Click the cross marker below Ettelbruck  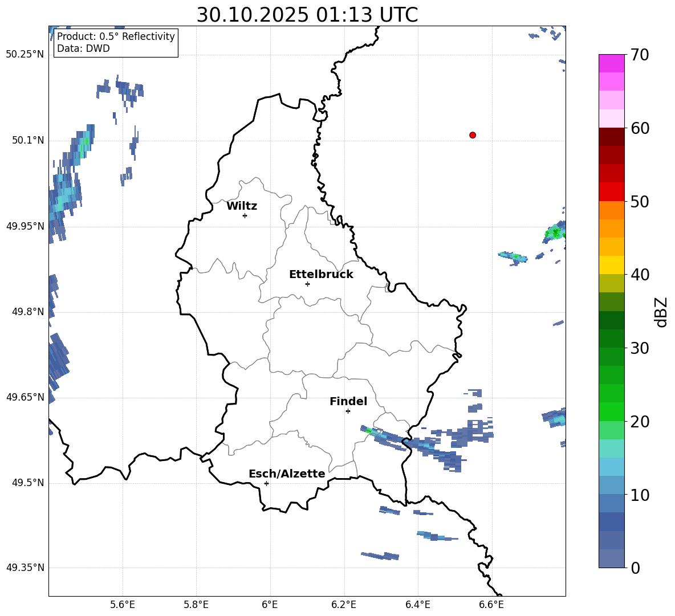(307, 284)
